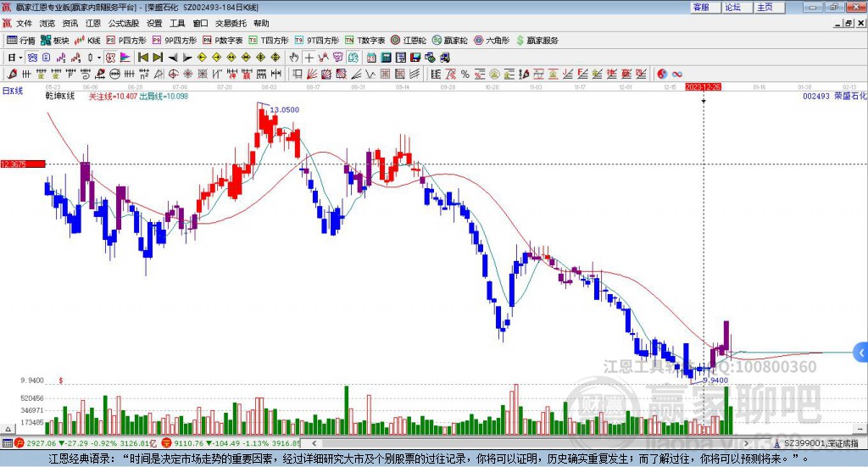Open the 赢家轮 wheel tool
This screenshot has height=467, width=868.
point(450,41)
